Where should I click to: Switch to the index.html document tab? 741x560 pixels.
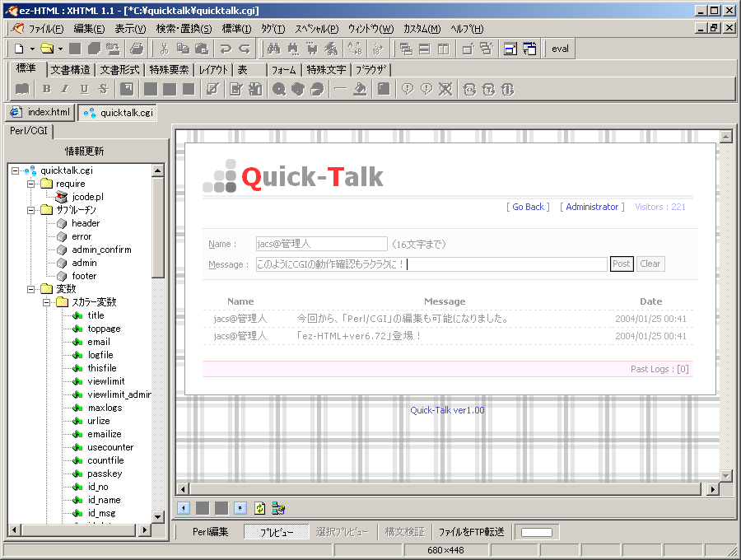[40, 112]
